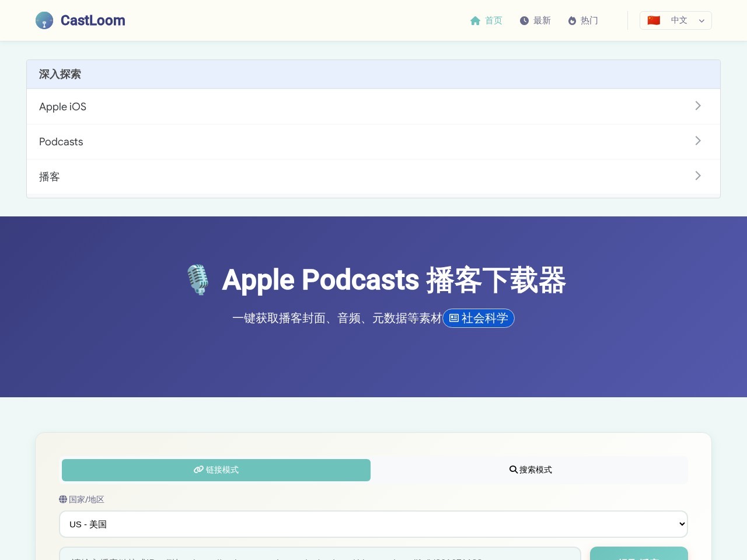
Task: Open the Apple iOS list row
Action: [373, 107]
